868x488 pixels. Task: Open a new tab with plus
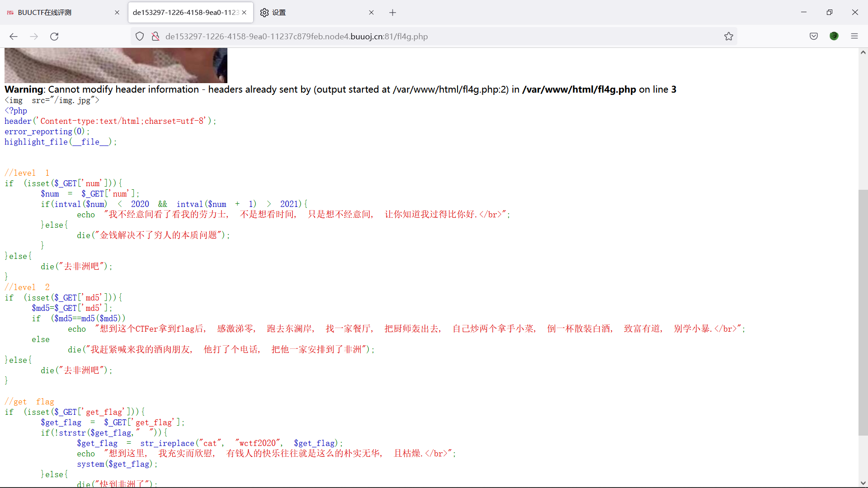click(x=392, y=13)
